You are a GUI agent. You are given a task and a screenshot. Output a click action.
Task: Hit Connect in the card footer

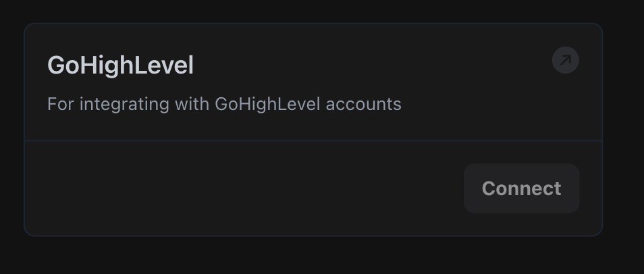521,188
